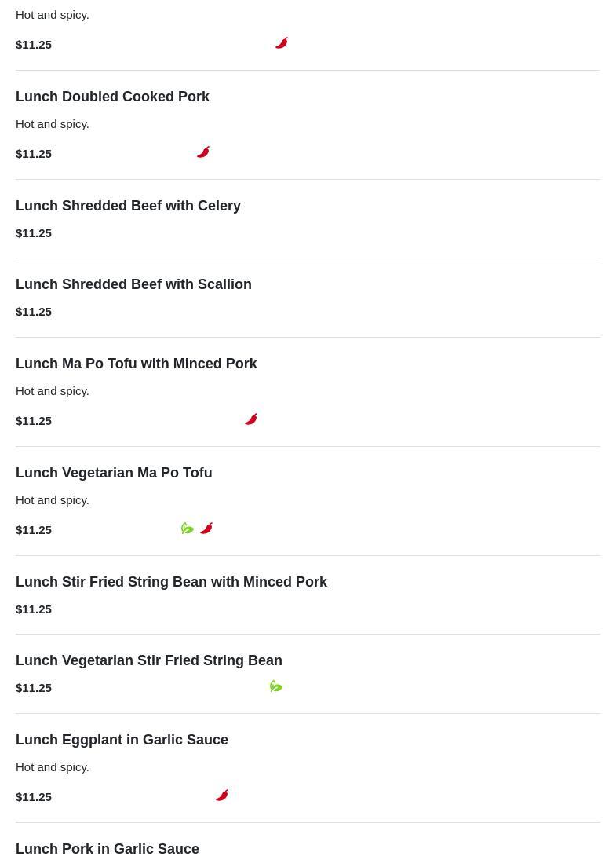The width and height of the screenshot is (616, 867).
Task: Choose Lunch Shredded Beef with Scallion
Action: pyautogui.click(x=133, y=284)
